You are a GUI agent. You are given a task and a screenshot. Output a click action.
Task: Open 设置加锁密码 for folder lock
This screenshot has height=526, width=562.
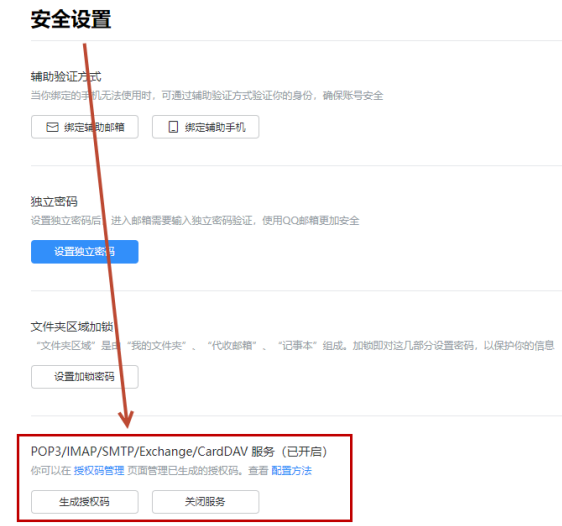point(85,377)
